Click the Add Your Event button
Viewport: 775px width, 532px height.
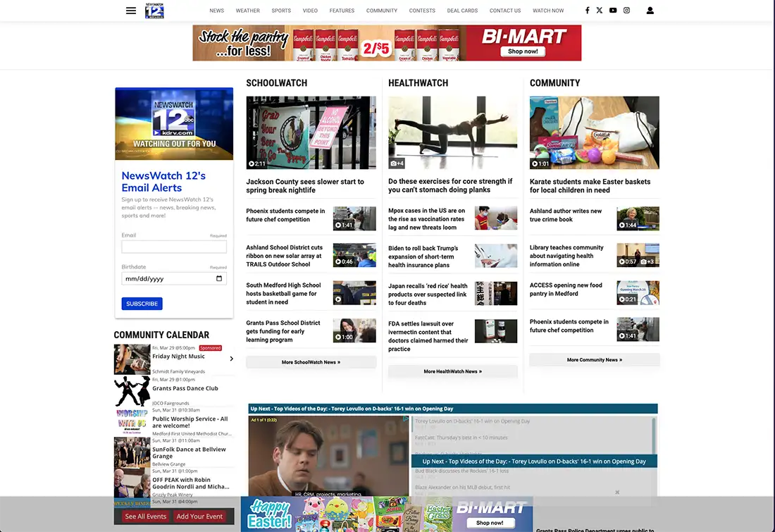pyautogui.click(x=199, y=516)
